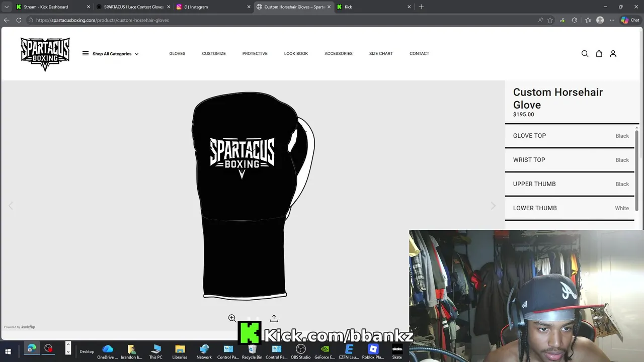This screenshot has height=362, width=644.
Task: Click the Spartacus Boxing logo
Action: [x=45, y=54]
